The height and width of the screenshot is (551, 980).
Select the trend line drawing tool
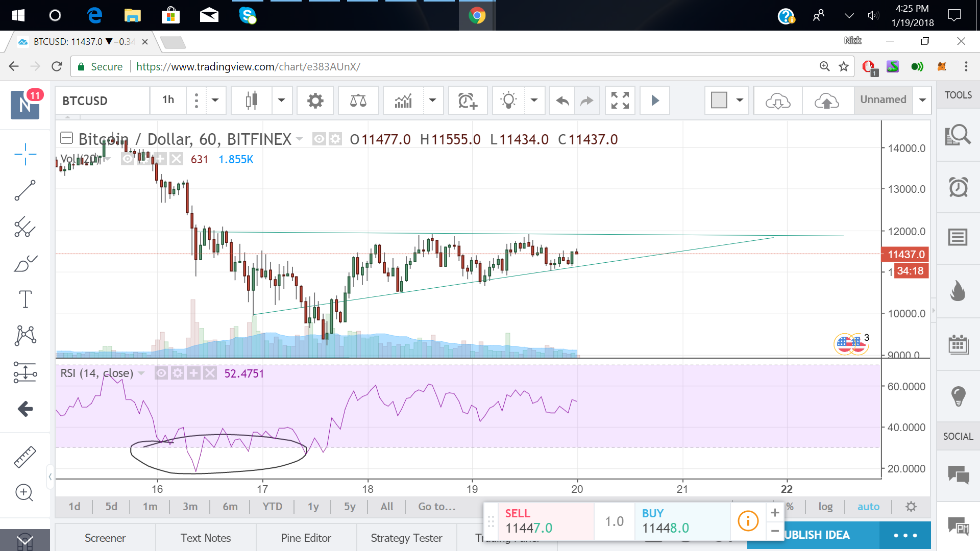pyautogui.click(x=25, y=190)
